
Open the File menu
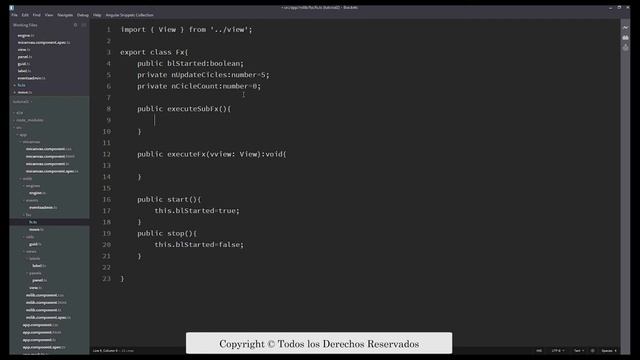coord(14,15)
